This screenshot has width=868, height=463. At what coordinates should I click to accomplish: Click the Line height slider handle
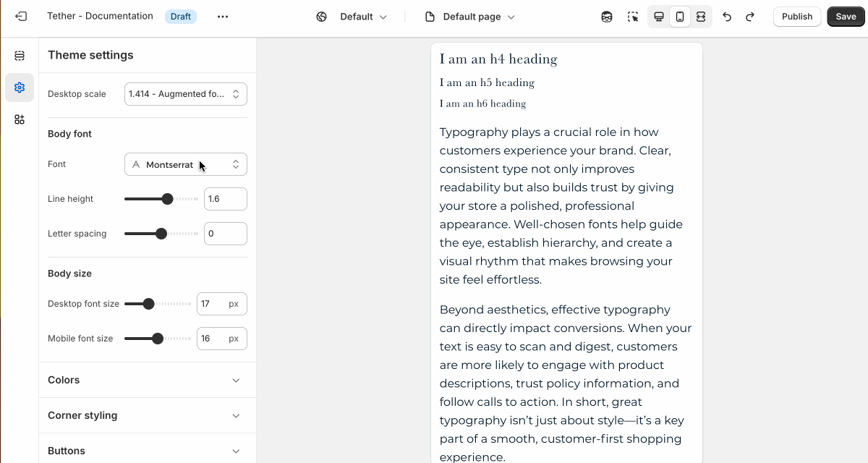[167, 199]
